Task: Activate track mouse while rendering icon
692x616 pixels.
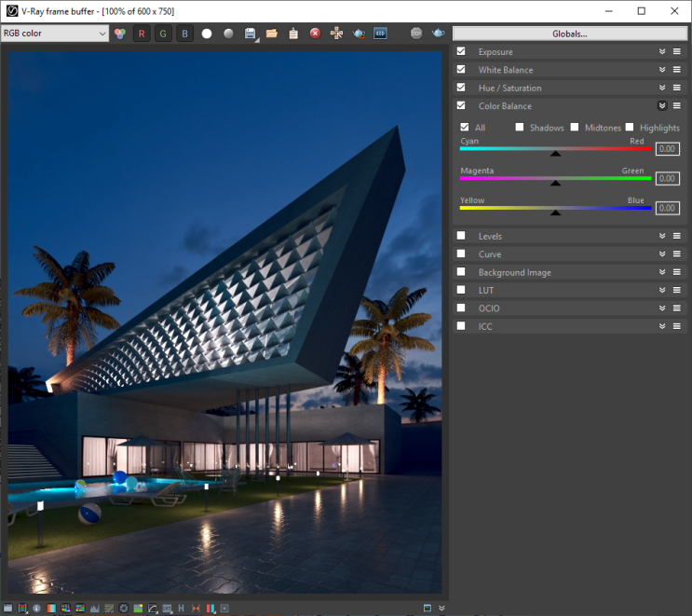Action: point(337,34)
